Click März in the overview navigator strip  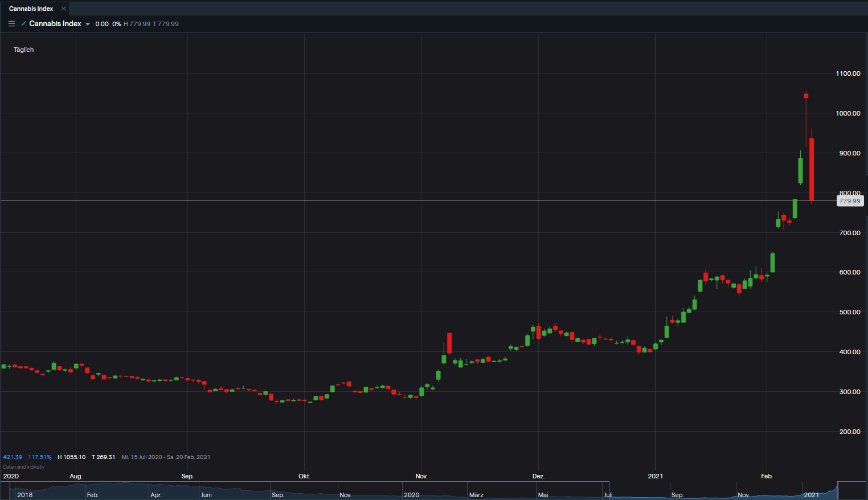(476, 495)
